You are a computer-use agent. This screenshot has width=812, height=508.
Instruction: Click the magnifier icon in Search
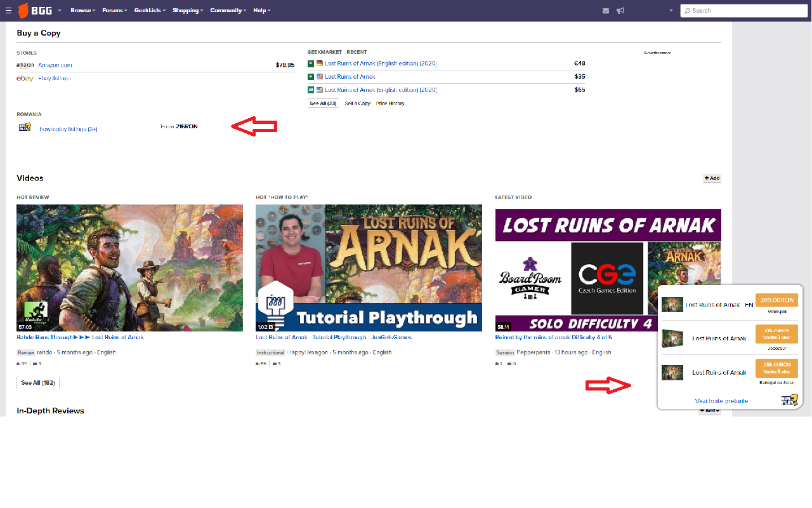687,11
